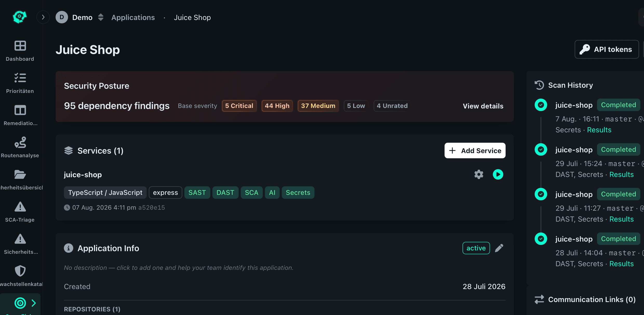The height and width of the screenshot is (315, 644).
Task: Open Results for 28 Juli 14:04 scan
Action: coord(621,264)
